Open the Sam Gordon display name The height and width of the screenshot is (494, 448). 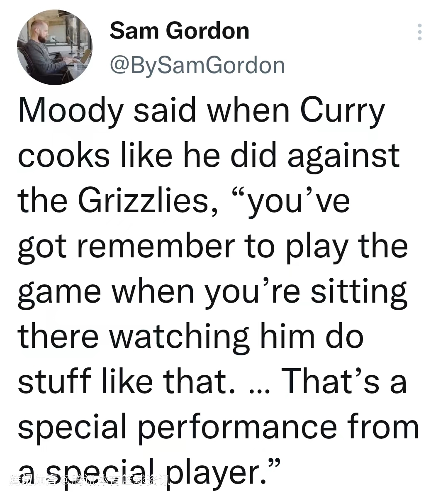click(x=179, y=31)
